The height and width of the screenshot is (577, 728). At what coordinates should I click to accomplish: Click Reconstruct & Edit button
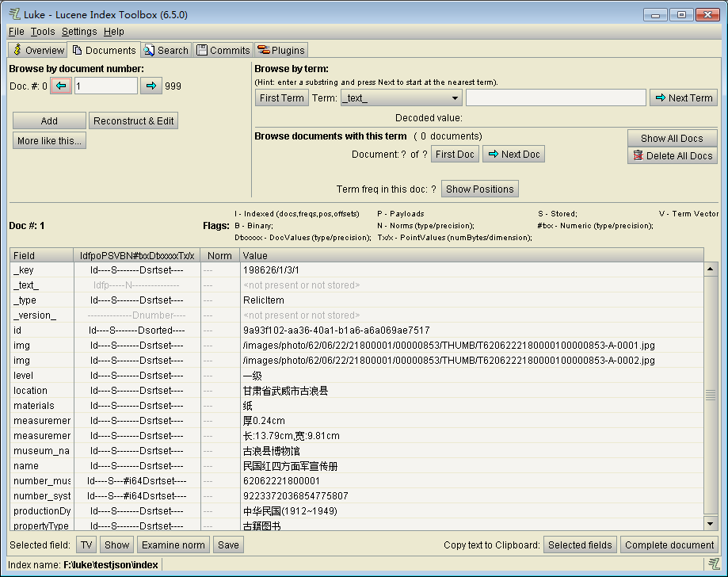coord(133,120)
